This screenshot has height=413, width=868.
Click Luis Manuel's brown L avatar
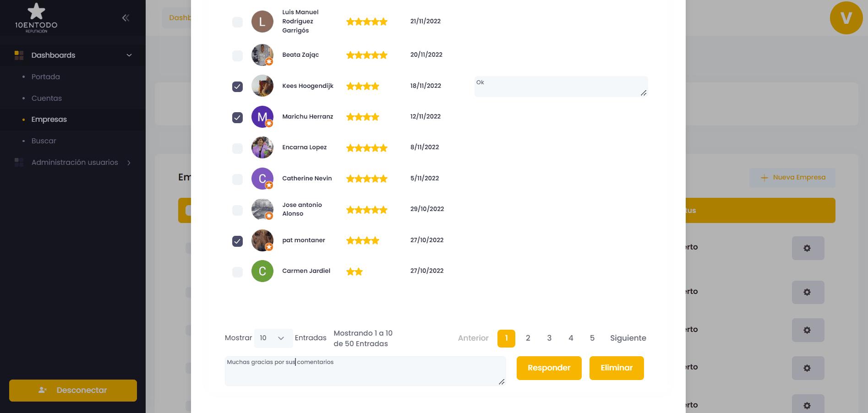click(x=262, y=22)
